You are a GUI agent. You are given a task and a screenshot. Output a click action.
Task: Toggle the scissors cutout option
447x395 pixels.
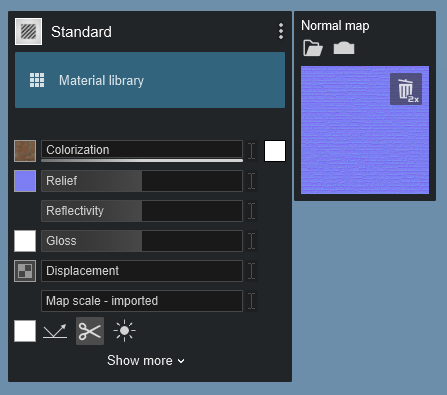click(90, 331)
